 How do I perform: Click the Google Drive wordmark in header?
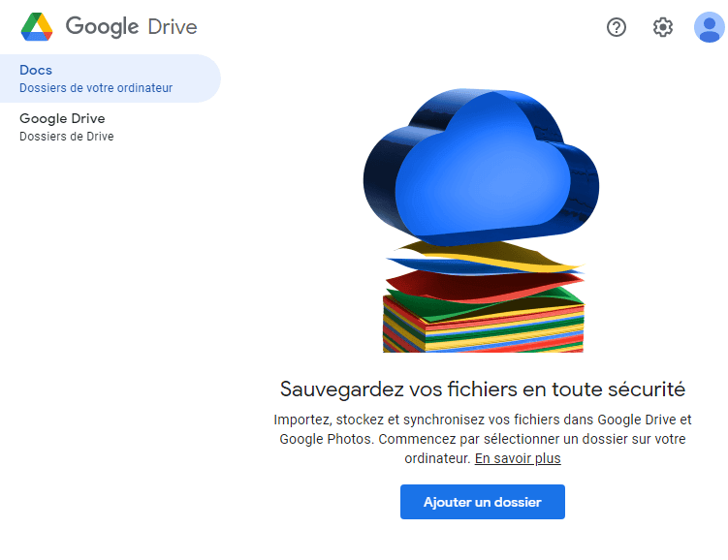(x=131, y=27)
